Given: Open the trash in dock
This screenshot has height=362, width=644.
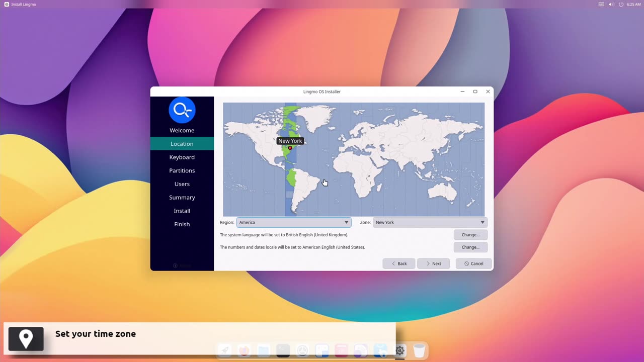Looking at the screenshot, I should (x=419, y=350).
